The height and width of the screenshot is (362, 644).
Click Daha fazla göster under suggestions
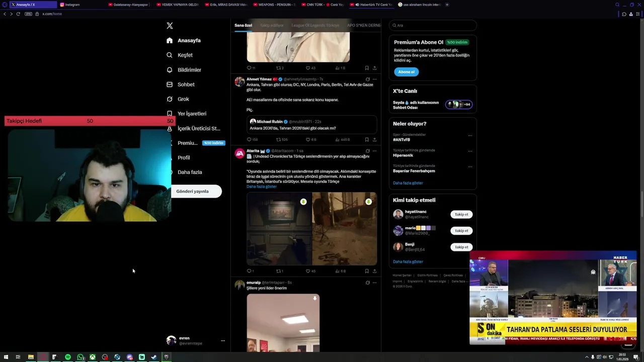coord(408,261)
